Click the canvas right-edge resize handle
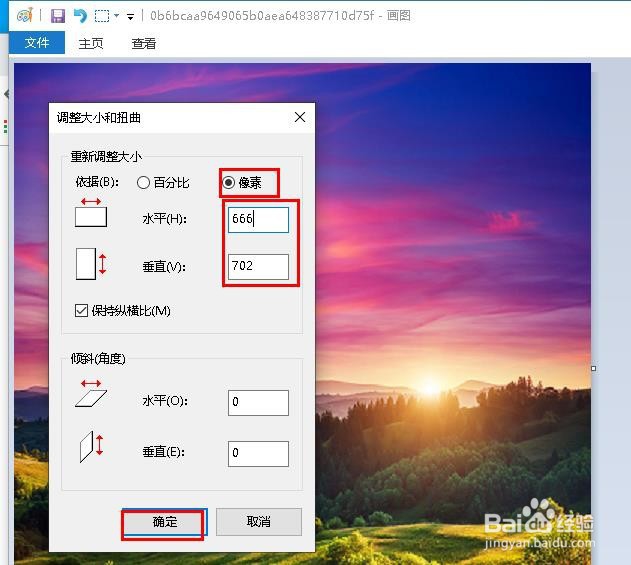The image size is (631, 565). (x=594, y=368)
